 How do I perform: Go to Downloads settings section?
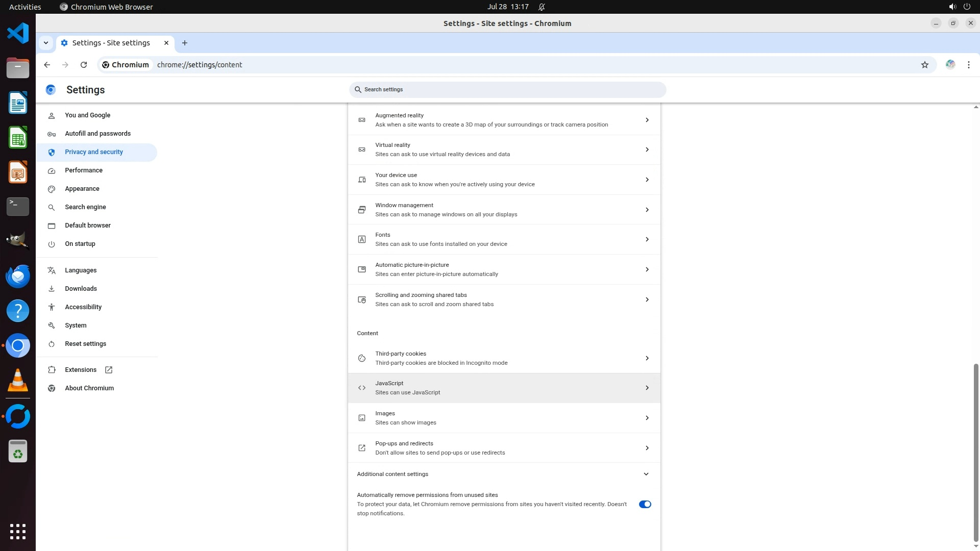[x=81, y=289]
